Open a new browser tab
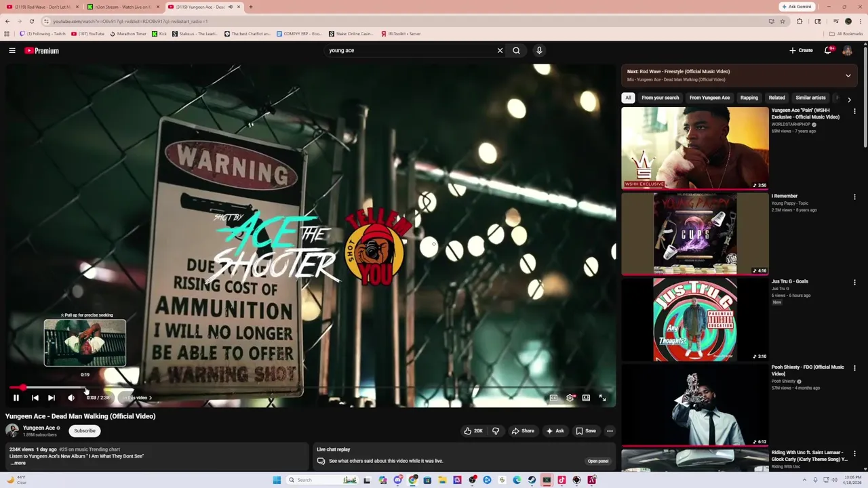Screen dimensions: 868x488 tap(251, 7)
